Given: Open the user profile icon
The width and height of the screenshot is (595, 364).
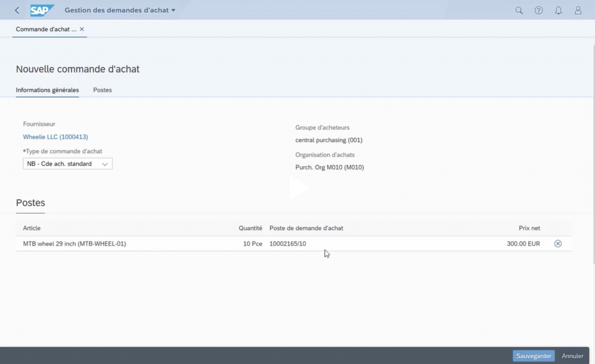Looking at the screenshot, I should (x=578, y=10).
